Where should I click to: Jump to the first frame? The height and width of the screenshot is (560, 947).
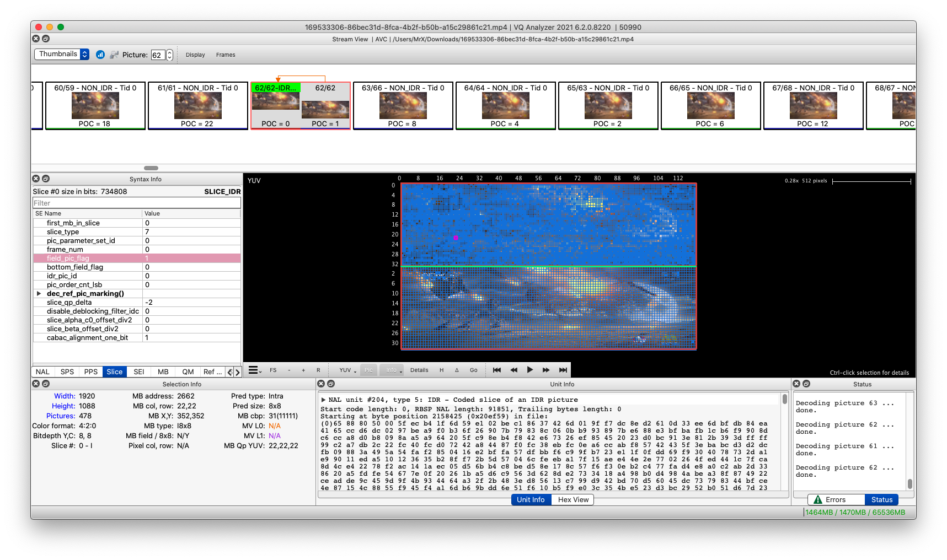pyautogui.click(x=497, y=370)
